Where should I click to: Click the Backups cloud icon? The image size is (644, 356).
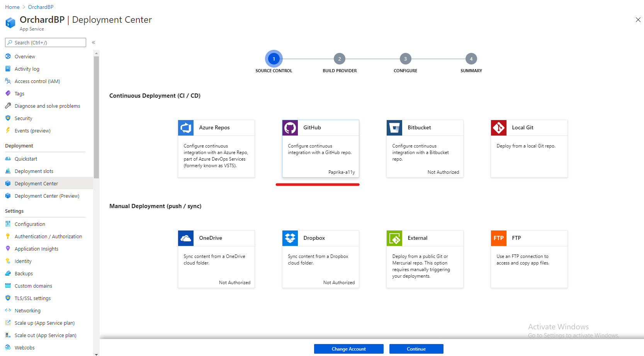tap(8, 273)
